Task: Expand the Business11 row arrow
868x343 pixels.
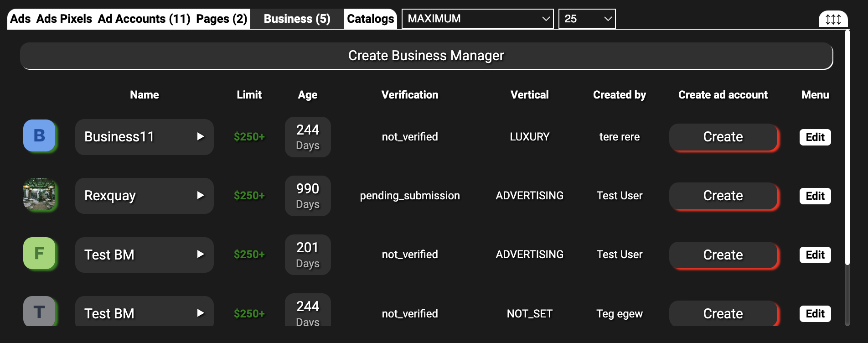Action: coord(200,136)
